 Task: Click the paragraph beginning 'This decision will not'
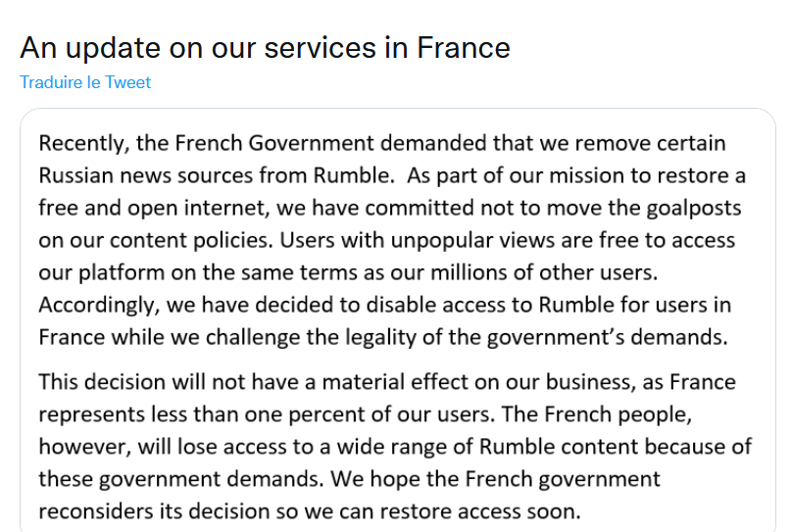[395, 447]
